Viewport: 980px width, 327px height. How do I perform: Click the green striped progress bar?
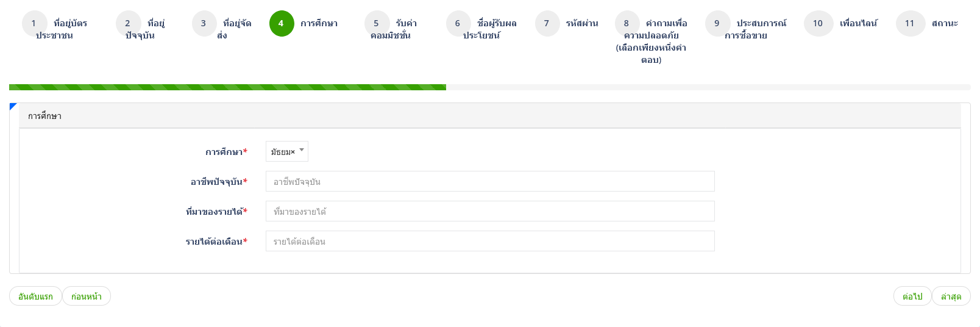click(227, 87)
